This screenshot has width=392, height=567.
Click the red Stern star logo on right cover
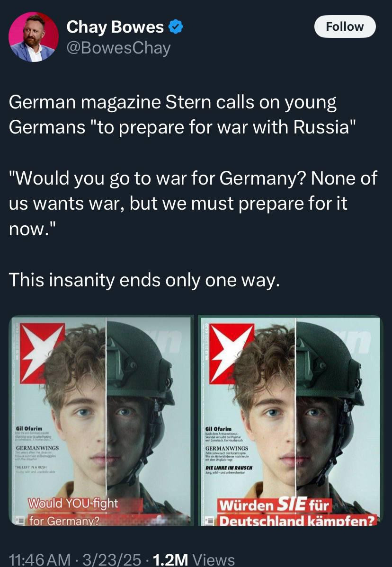pos(232,353)
